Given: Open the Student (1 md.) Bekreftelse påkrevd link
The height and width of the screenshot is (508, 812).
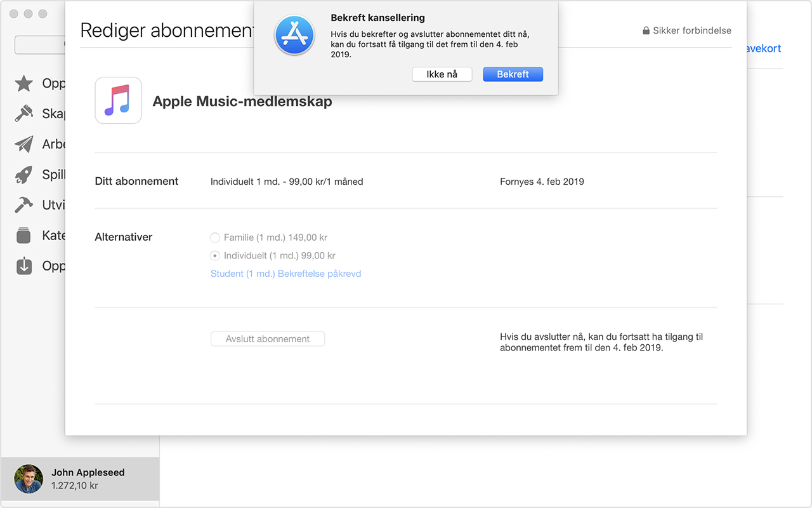Looking at the screenshot, I should point(285,274).
